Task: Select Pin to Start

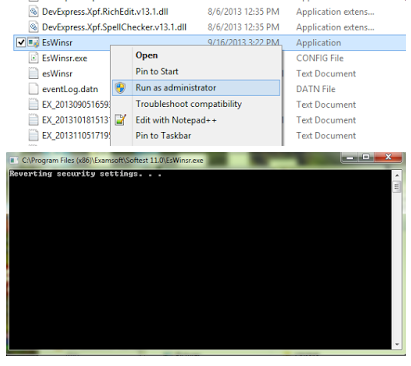Action: (x=157, y=71)
